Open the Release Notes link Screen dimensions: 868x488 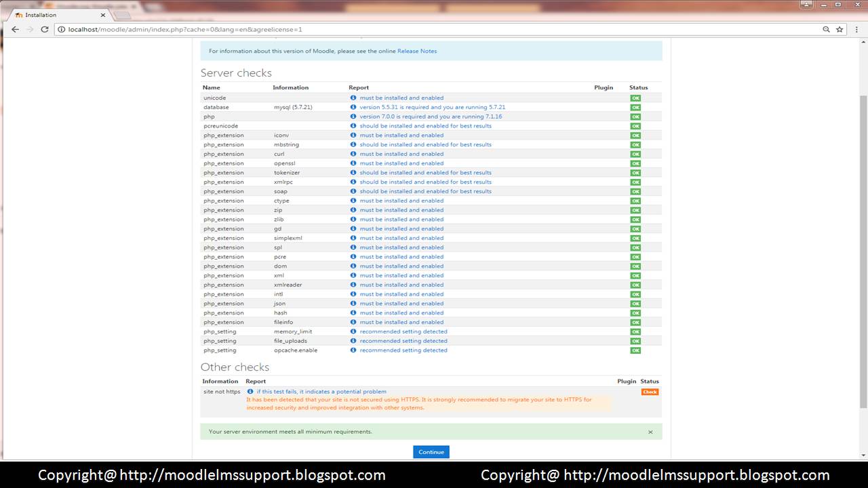(x=418, y=51)
